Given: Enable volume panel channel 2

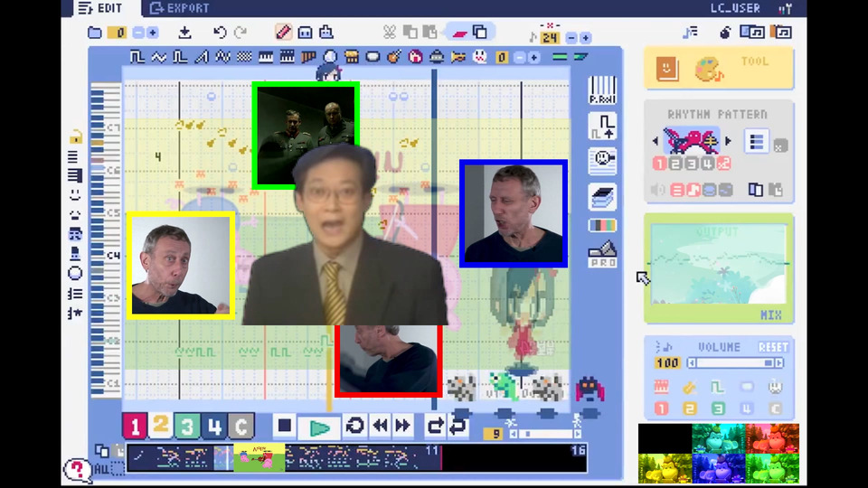Looking at the screenshot, I should pos(689,408).
